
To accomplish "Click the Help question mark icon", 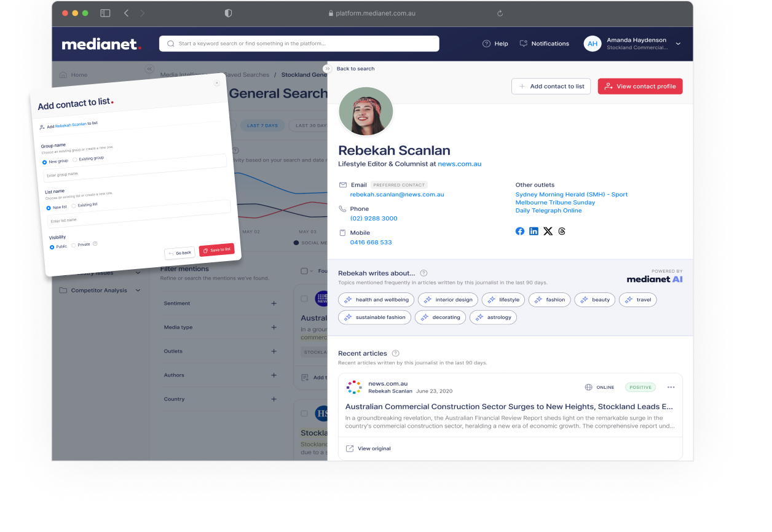I will pyautogui.click(x=486, y=44).
